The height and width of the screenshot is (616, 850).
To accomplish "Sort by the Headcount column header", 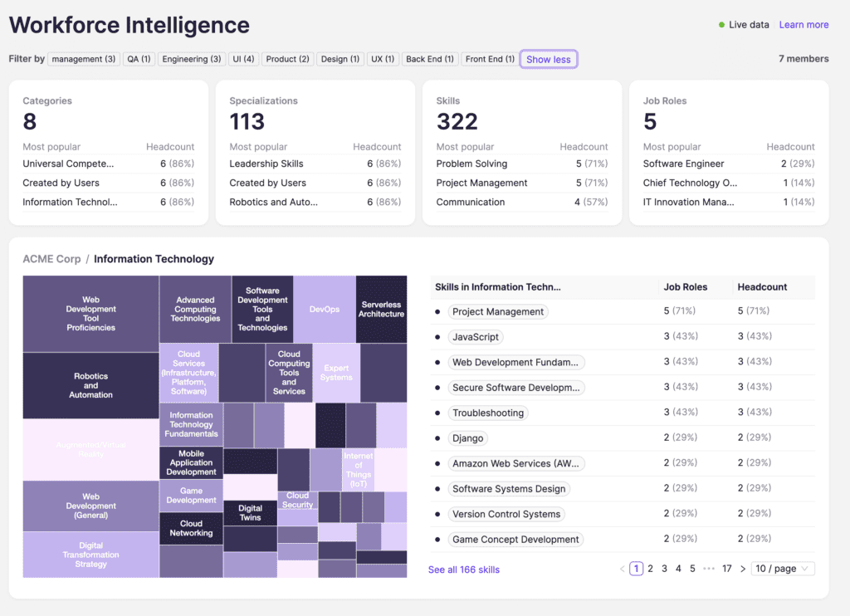I will [758, 286].
